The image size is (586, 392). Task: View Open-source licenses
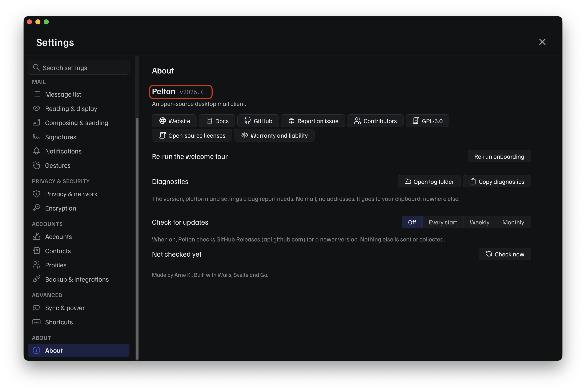[x=192, y=136]
